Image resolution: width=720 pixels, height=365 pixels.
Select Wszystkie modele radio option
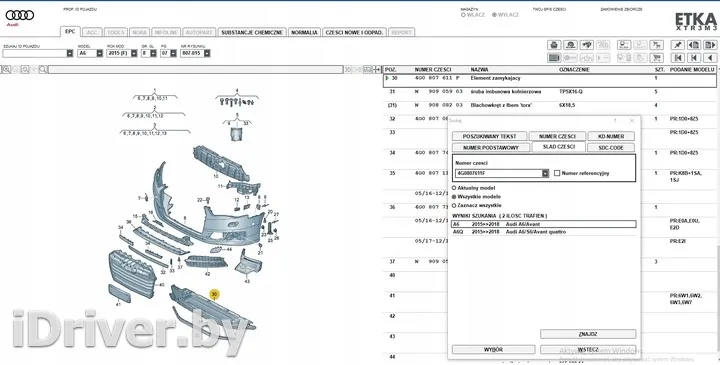coord(454,197)
